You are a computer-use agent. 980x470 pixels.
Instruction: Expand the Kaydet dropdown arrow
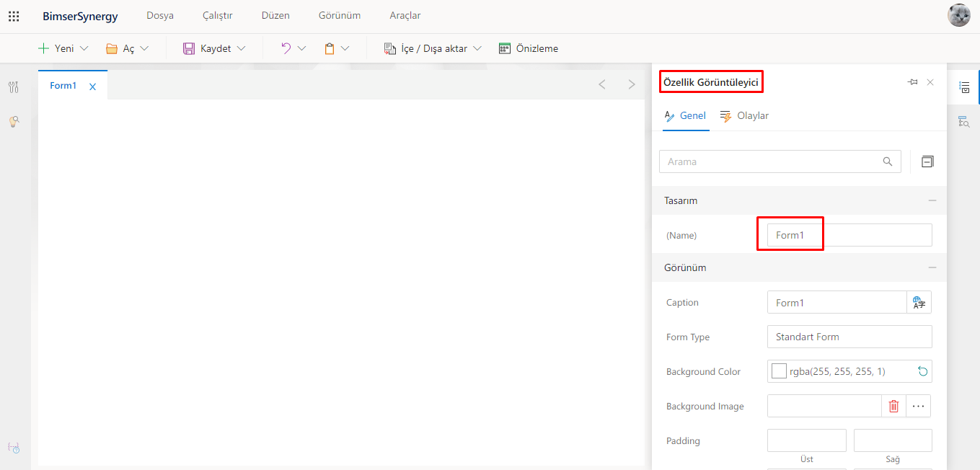click(x=241, y=49)
